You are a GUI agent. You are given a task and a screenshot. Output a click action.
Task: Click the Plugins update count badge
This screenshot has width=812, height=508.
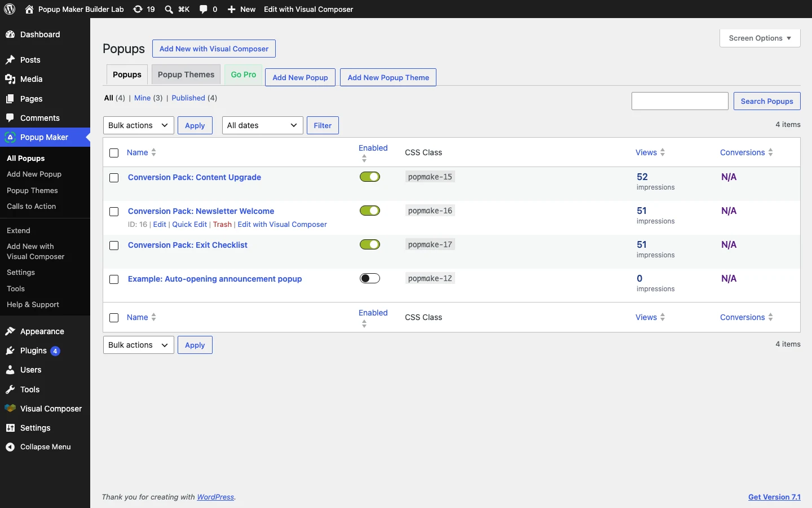[x=55, y=351]
